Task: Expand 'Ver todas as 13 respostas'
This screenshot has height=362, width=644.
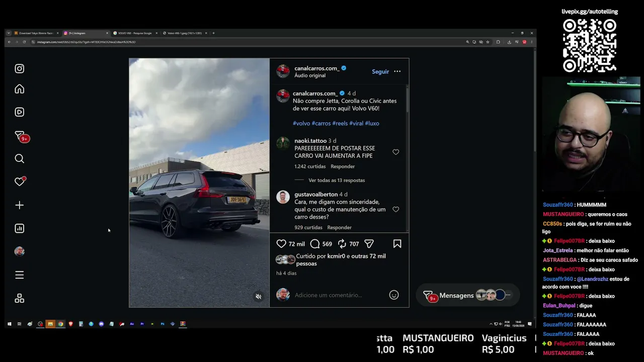Action: [x=337, y=180]
